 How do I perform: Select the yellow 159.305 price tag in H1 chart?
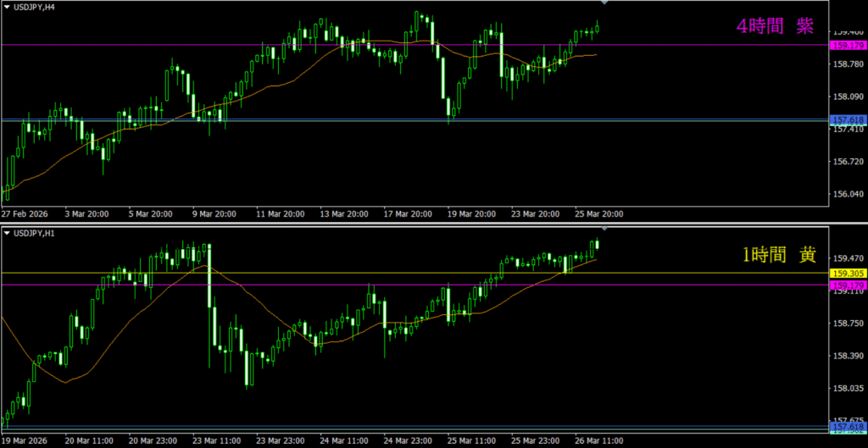pos(847,274)
